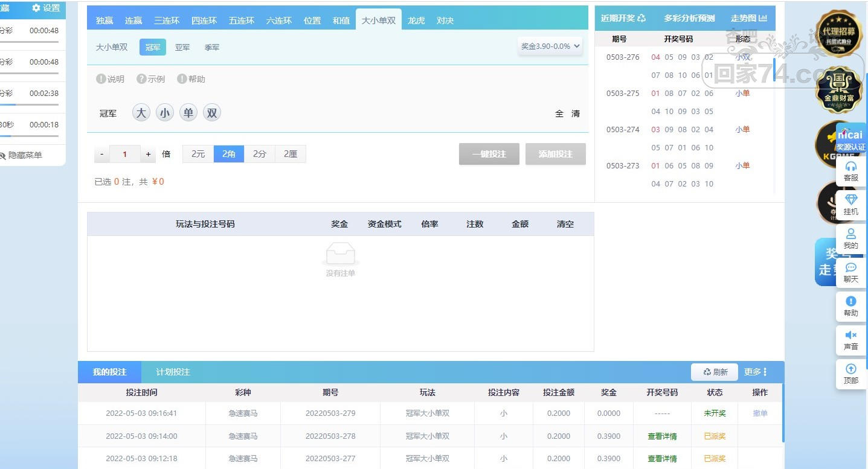The height and width of the screenshot is (469, 868).
Task: Select 季军 position option
Action: click(212, 47)
